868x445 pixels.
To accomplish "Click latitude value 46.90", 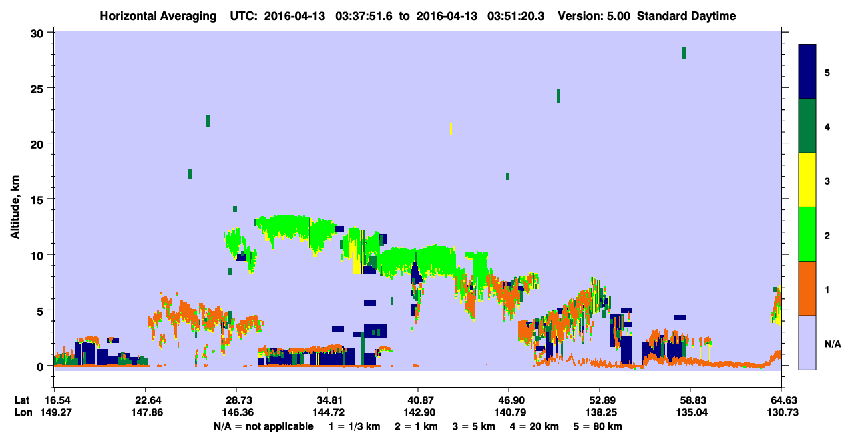I will (x=509, y=400).
